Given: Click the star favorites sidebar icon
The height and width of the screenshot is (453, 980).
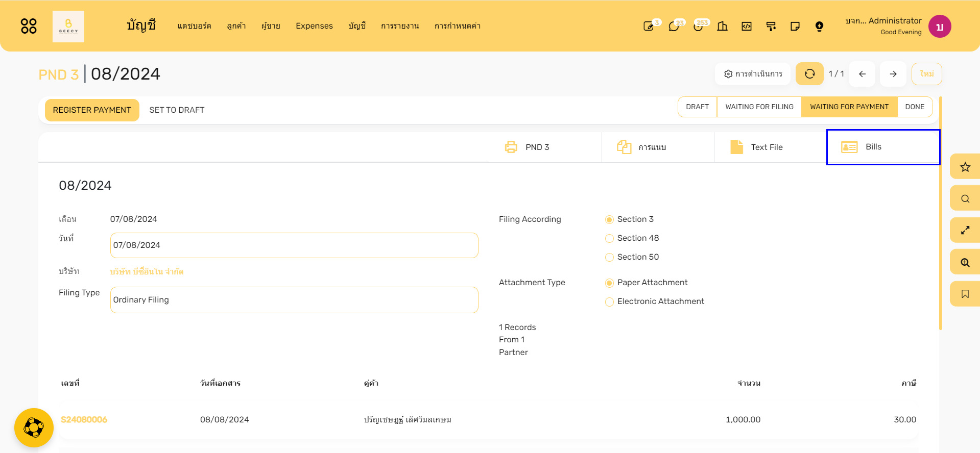Looking at the screenshot, I should [x=965, y=167].
